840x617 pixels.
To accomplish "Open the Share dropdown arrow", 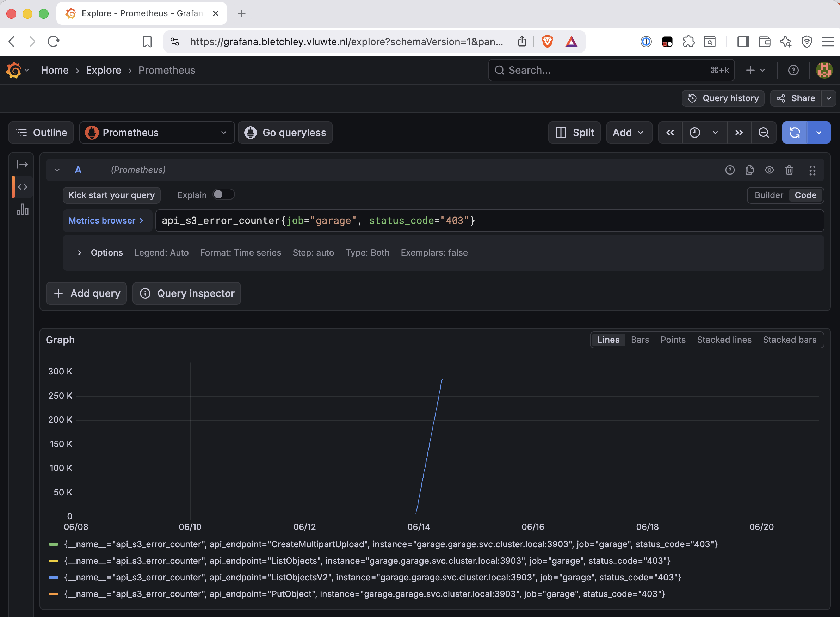I will click(x=828, y=98).
